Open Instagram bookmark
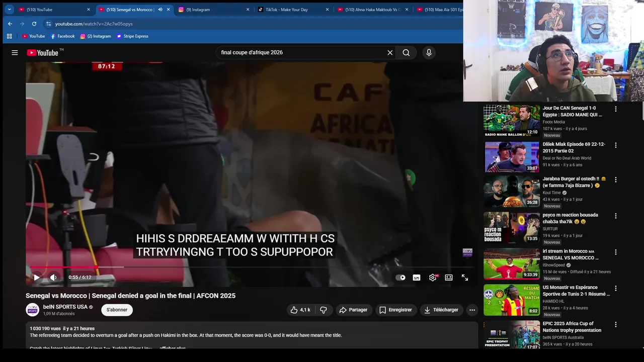 pyautogui.click(x=95, y=36)
